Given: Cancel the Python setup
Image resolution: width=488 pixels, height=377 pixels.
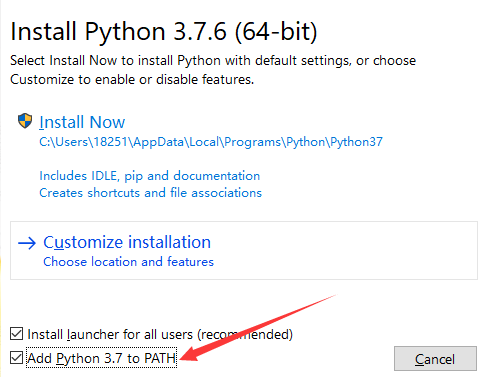Looking at the screenshot, I should point(435,359).
